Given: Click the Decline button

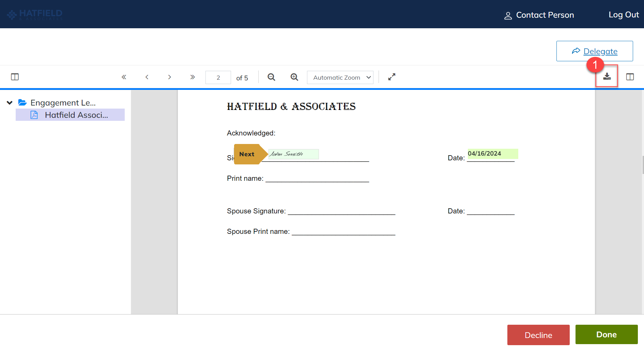Looking at the screenshot, I should (538, 335).
